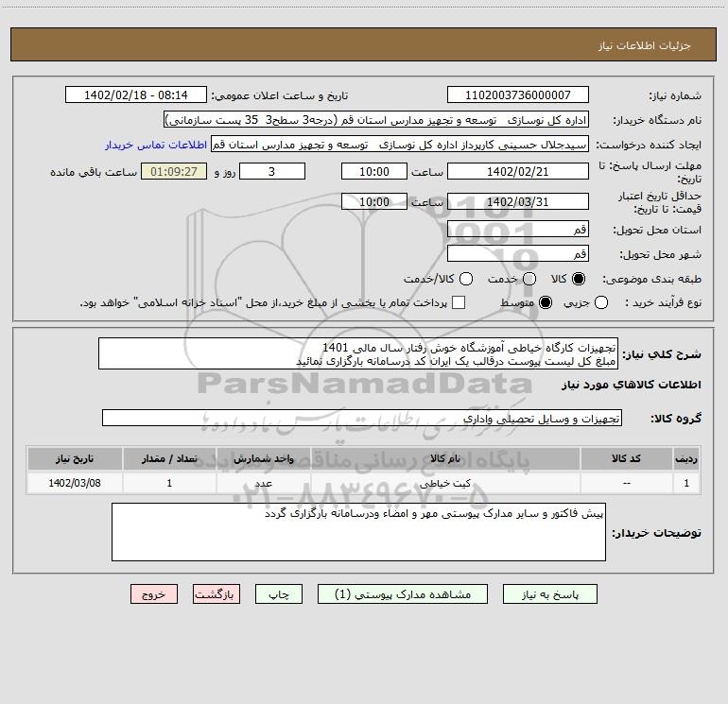Click the عدد unit cell
728x704 pixels.
pos(263,483)
